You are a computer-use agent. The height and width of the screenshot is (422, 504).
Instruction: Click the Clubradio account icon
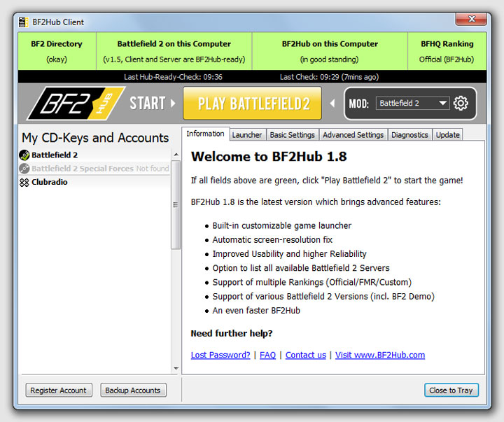[24, 182]
